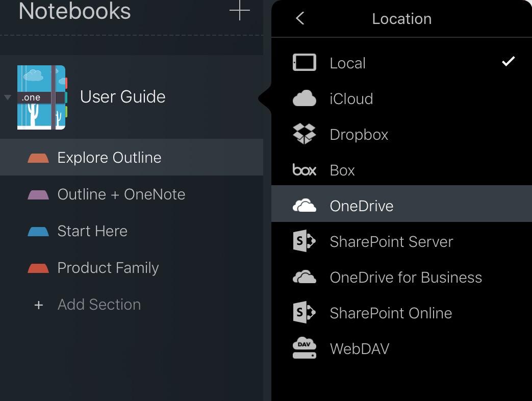Pick SharePoint Online location
Viewport: 532px width, 401px height.
pos(402,313)
